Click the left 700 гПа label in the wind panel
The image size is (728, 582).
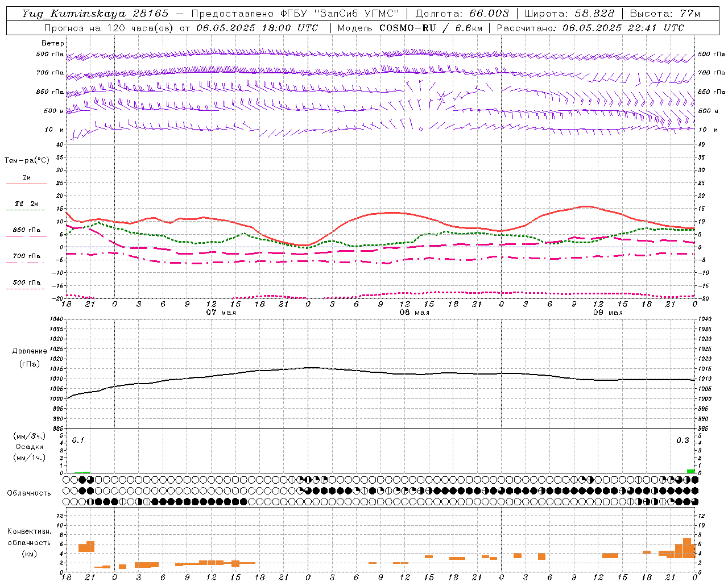pos(50,73)
